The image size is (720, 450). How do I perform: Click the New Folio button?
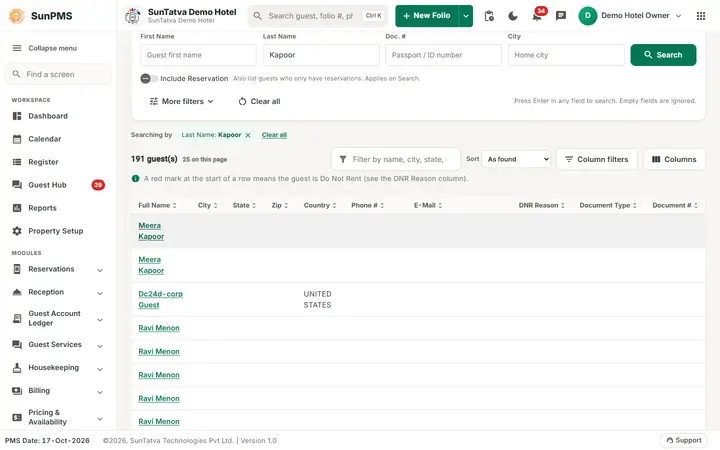click(x=427, y=16)
